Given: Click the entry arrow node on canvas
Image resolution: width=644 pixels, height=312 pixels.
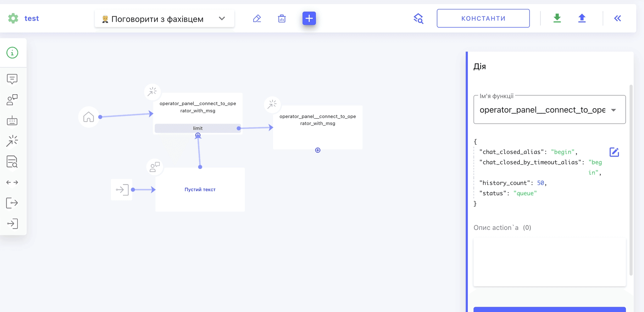Looking at the screenshot, I should [x=122, y=190].
